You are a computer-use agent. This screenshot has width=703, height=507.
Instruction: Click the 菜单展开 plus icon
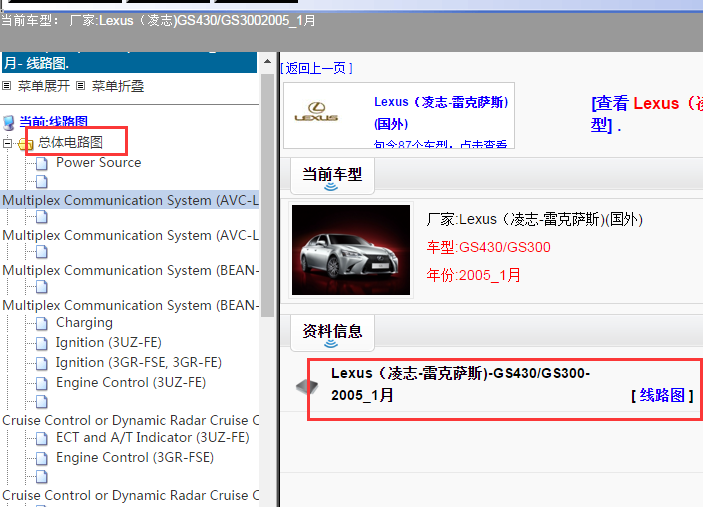coord(6,85)
